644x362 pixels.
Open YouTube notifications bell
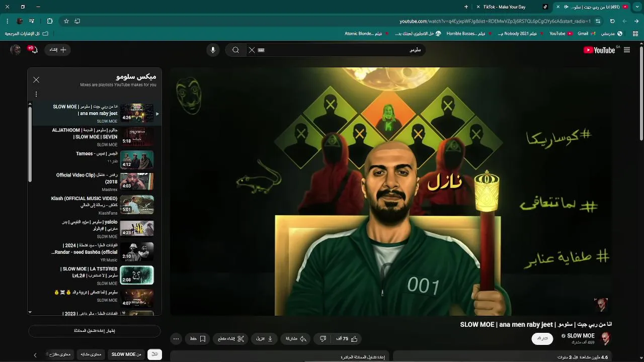33,50
